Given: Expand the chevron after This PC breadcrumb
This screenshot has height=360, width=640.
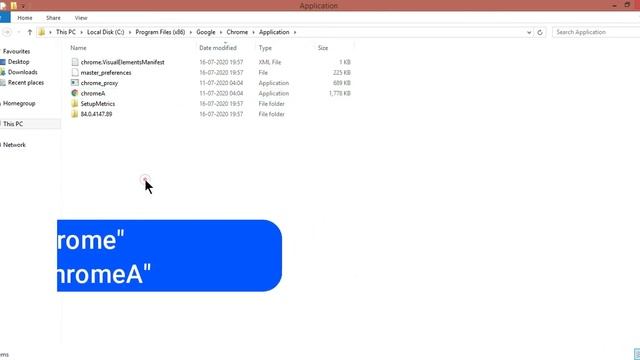Looking at the screenshot, I should (81, 32).
